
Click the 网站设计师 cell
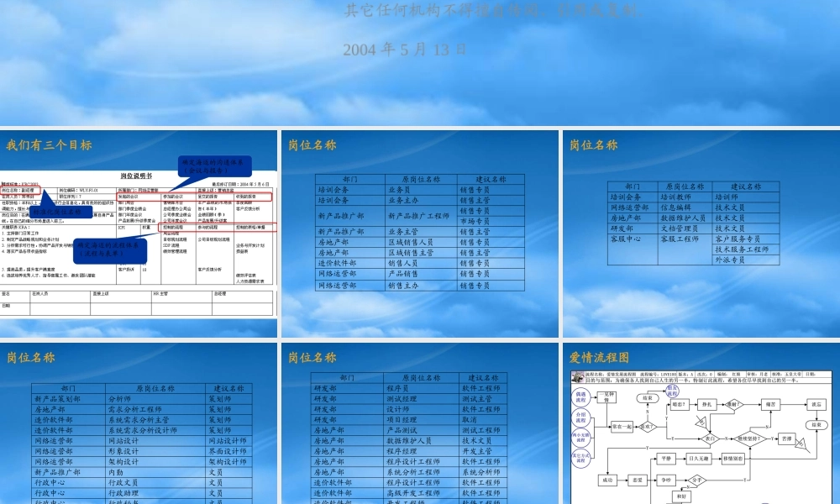pos(228,441)
